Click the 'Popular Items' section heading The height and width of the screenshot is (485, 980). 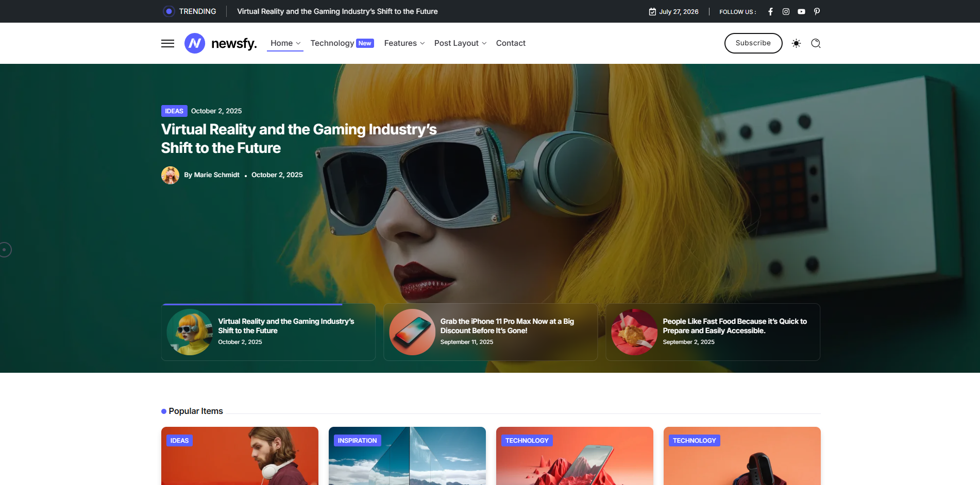(x=196, y=411)
